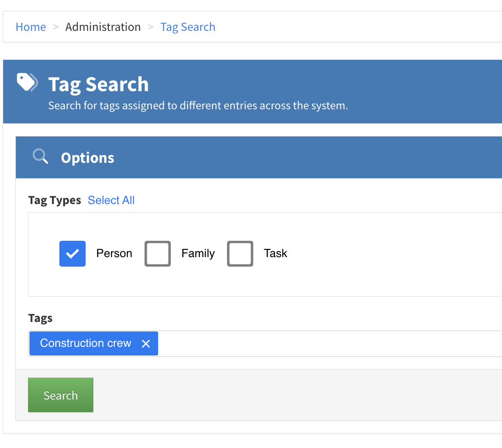
Task: Click Administration in the breadcrumb trail
Action: (103, 27)
